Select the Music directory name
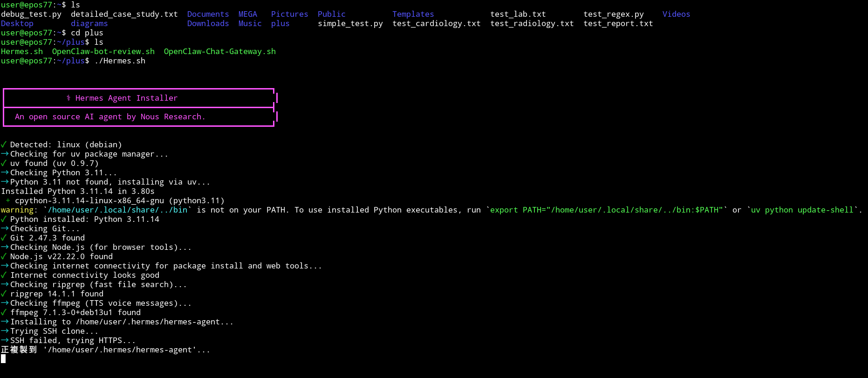This screenshot has height=378, width=868. 250,24
